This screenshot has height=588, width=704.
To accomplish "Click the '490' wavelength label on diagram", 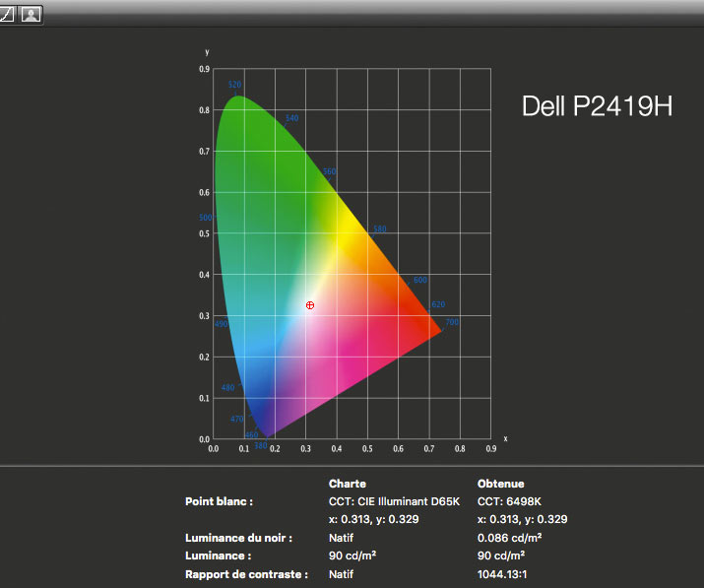I will [x=222, y=324].
